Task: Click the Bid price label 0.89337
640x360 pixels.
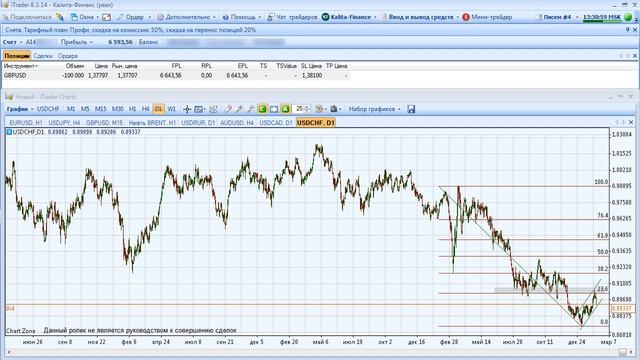Action: (622, 309)
